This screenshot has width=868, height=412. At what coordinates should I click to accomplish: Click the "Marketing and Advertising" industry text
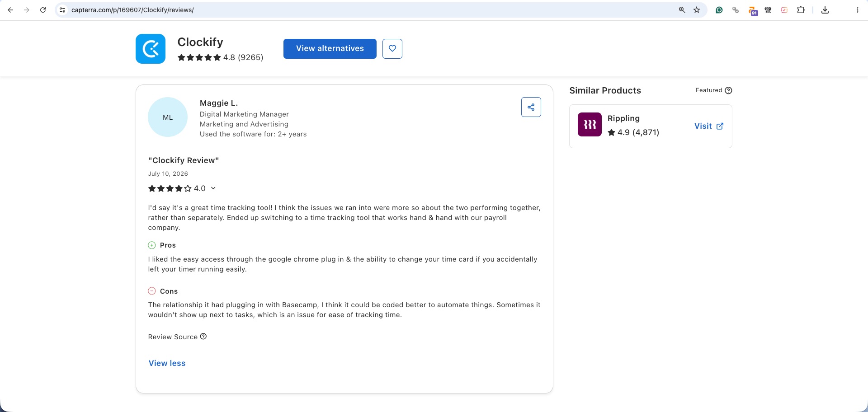click(x=244, y=124)
